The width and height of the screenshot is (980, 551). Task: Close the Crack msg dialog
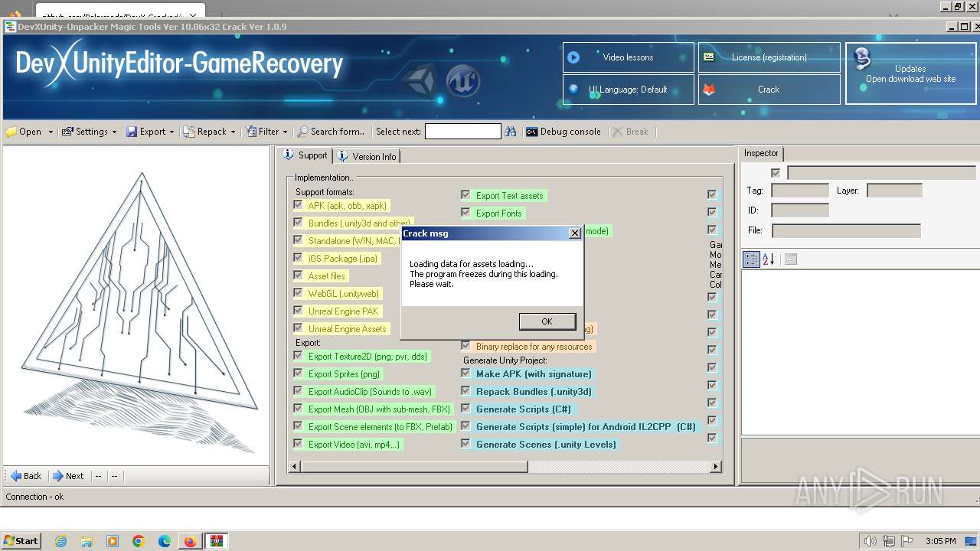coord(575,233)
